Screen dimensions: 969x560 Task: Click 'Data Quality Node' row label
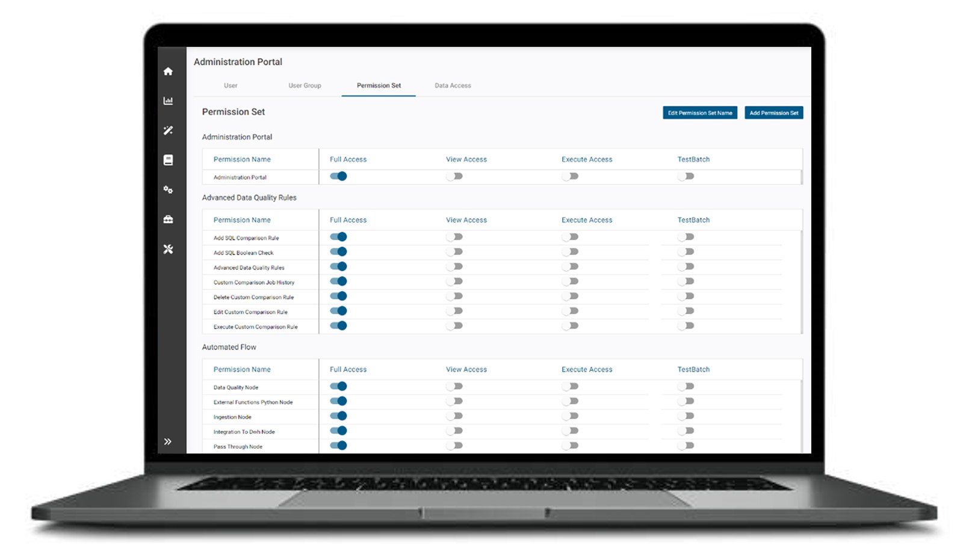pos(236,387)
